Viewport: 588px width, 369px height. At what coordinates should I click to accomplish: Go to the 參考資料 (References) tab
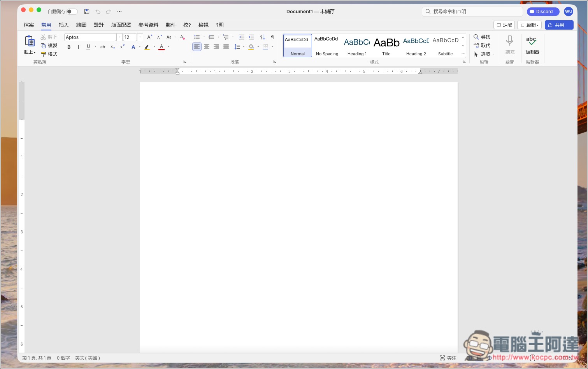tap(148, 25)
